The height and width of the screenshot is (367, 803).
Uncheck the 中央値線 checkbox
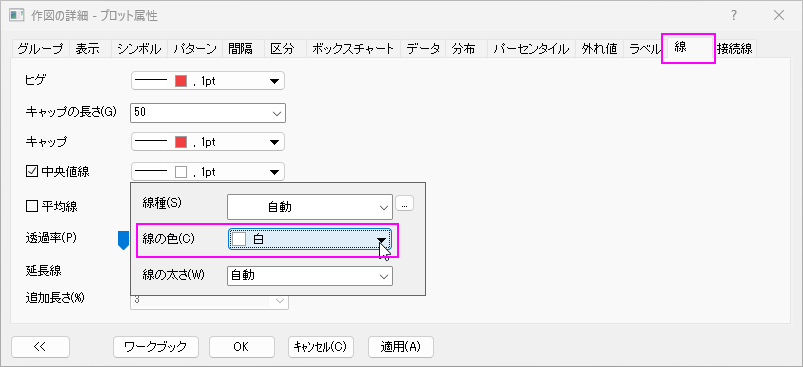point(32,172)
